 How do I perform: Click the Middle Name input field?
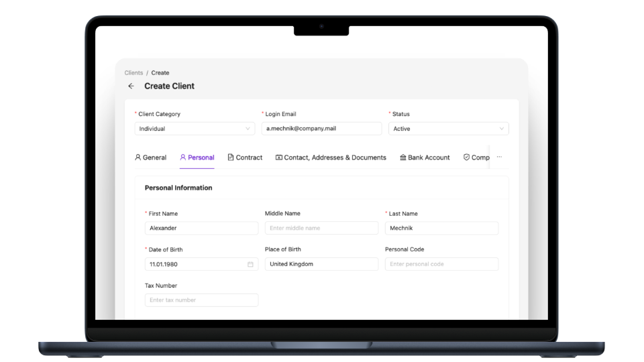pyautogui.click(x=321, y=228)
